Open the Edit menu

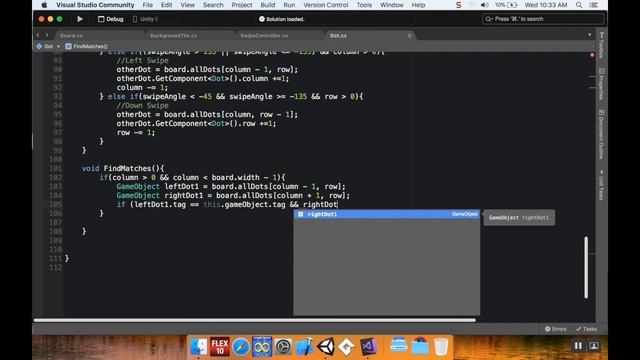pos(167,5)
